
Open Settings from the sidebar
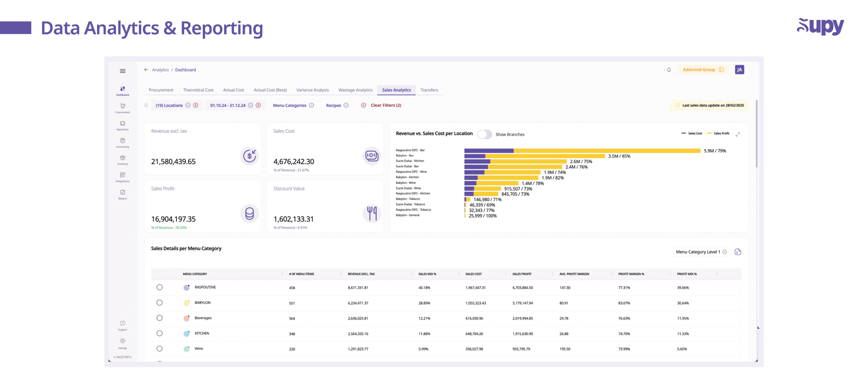click(x=122, y=343)
